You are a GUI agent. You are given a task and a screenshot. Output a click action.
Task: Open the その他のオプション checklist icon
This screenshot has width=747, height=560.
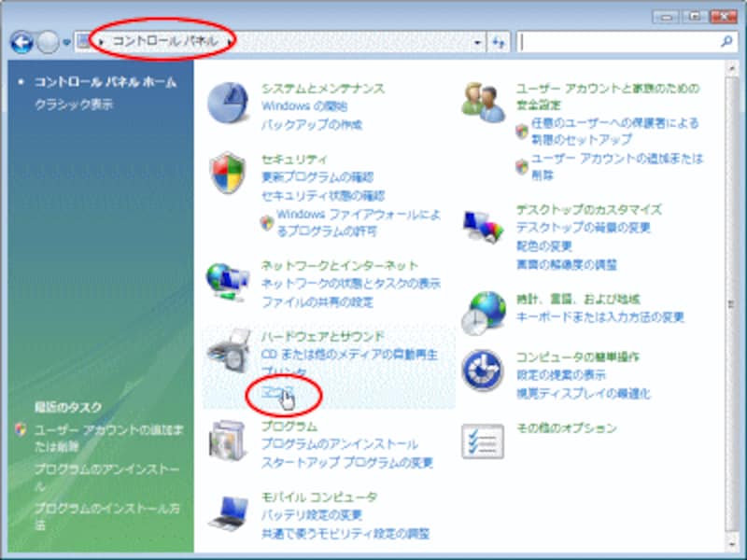point(483,441)
